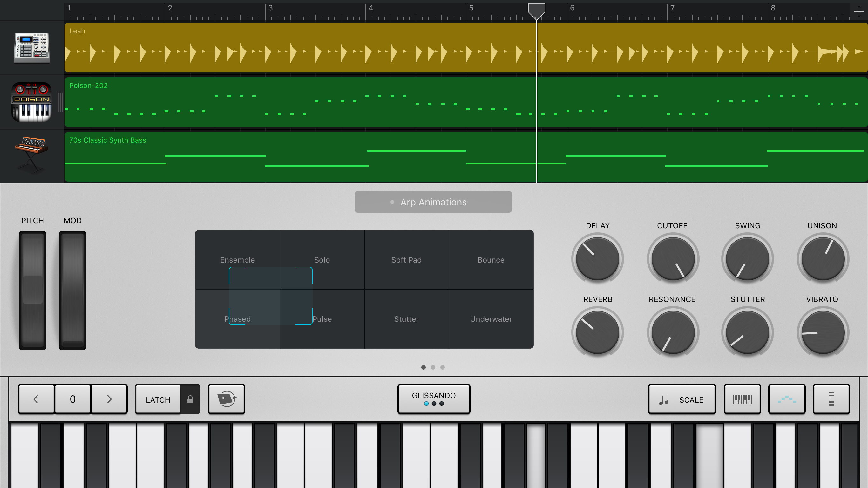Viewport: 868px width, 488px height.
Task: Drag the DELAY knob to adjust
Action: point(597,258)
